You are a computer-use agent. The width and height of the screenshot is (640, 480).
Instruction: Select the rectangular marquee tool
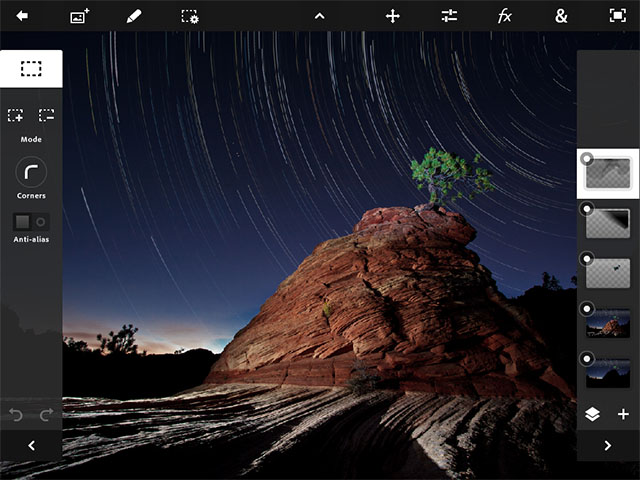[31, 69]
